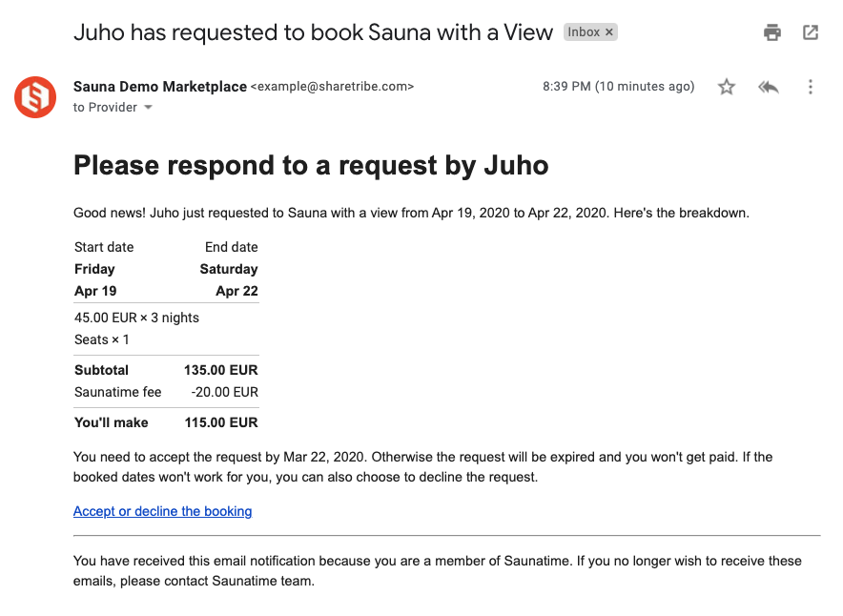843x616 pixels.
Task: Click the reply all arrow icon
Action: pyautogui.click(x=769, y=87)
